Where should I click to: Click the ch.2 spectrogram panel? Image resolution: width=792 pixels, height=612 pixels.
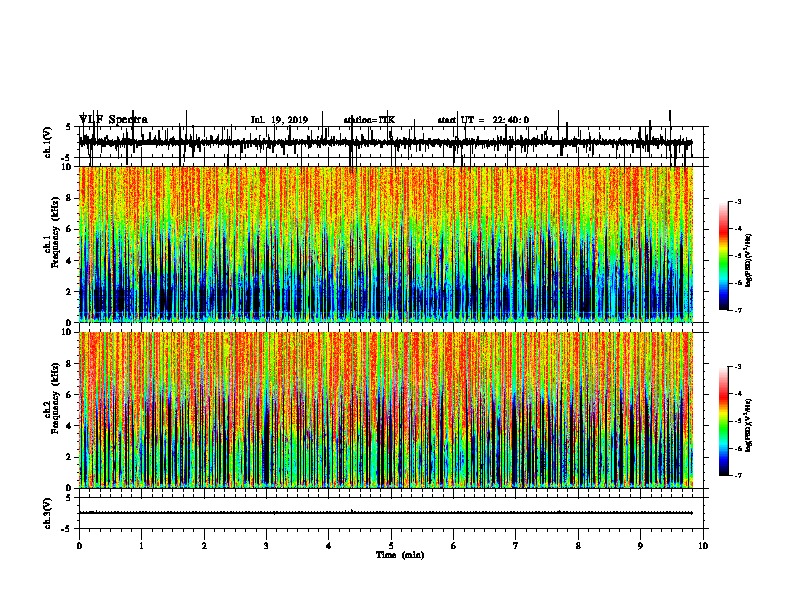[x=386, y=410]
